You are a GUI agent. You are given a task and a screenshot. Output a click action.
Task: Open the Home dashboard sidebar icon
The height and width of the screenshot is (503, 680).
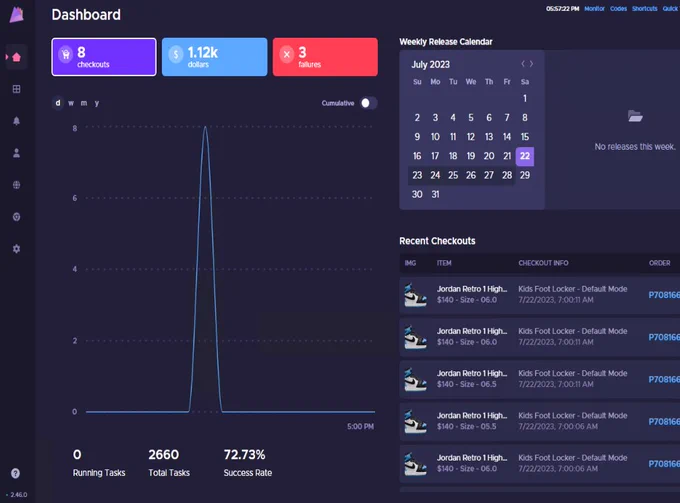16,57
